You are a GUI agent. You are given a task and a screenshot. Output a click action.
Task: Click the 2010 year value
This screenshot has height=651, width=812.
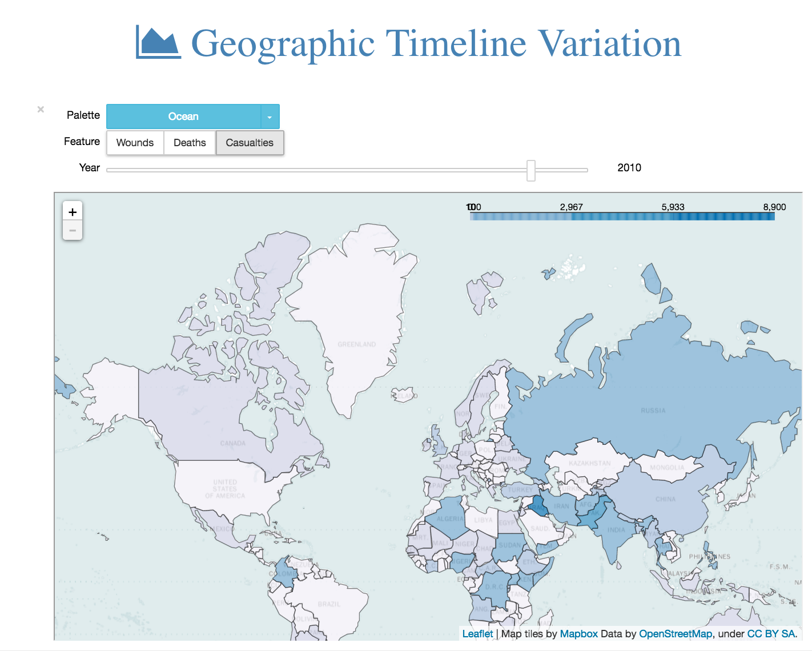[x=629, y=168]
